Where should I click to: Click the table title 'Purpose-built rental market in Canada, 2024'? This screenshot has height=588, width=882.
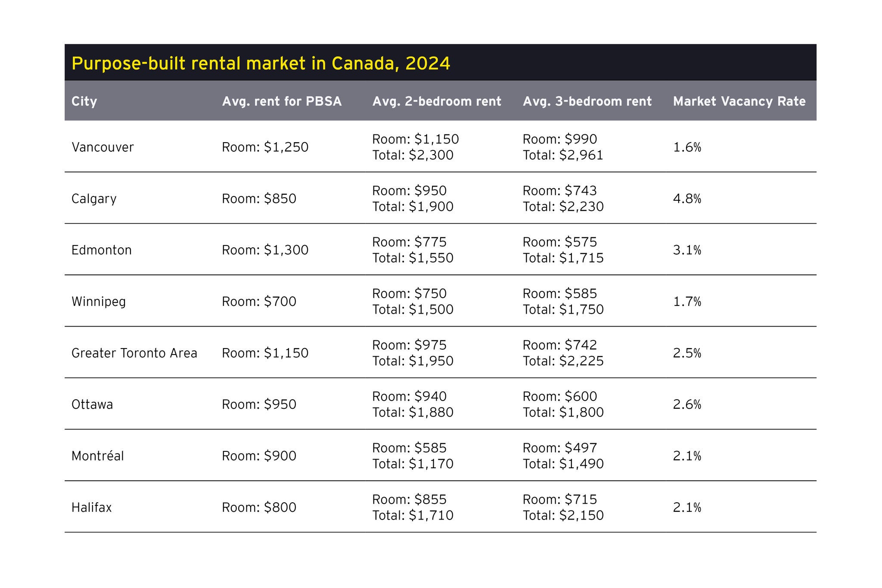(261, 63)
